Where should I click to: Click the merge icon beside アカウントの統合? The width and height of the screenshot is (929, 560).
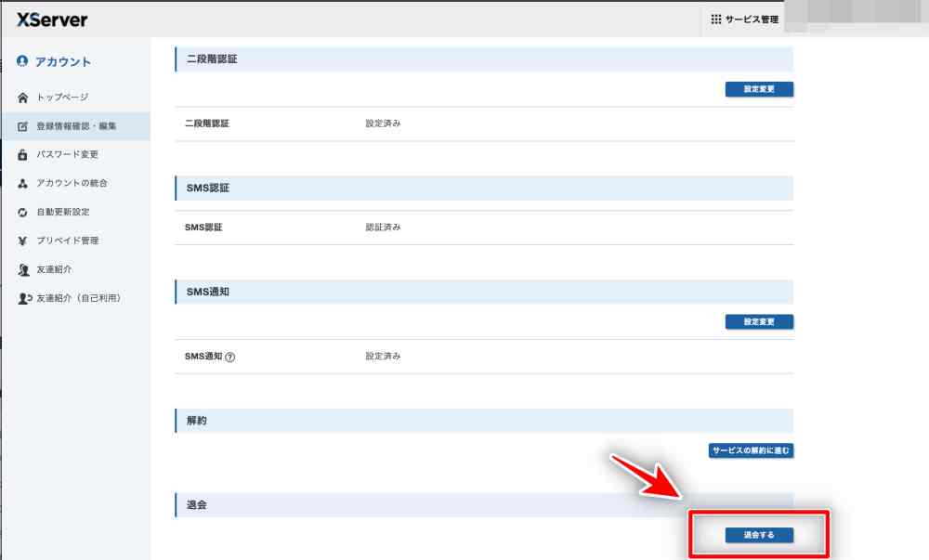pos(23,184)
